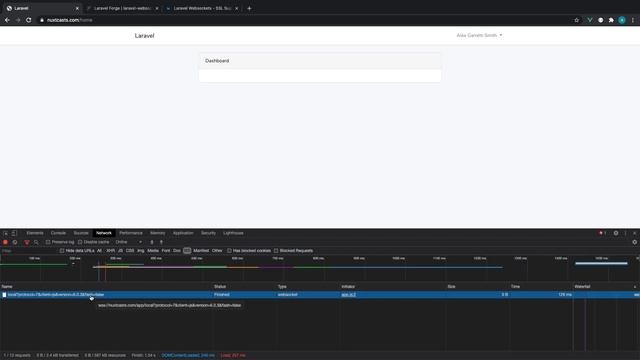640x360 pixels.
Task: Switch to the Console panel
Action: pos(58,233)
